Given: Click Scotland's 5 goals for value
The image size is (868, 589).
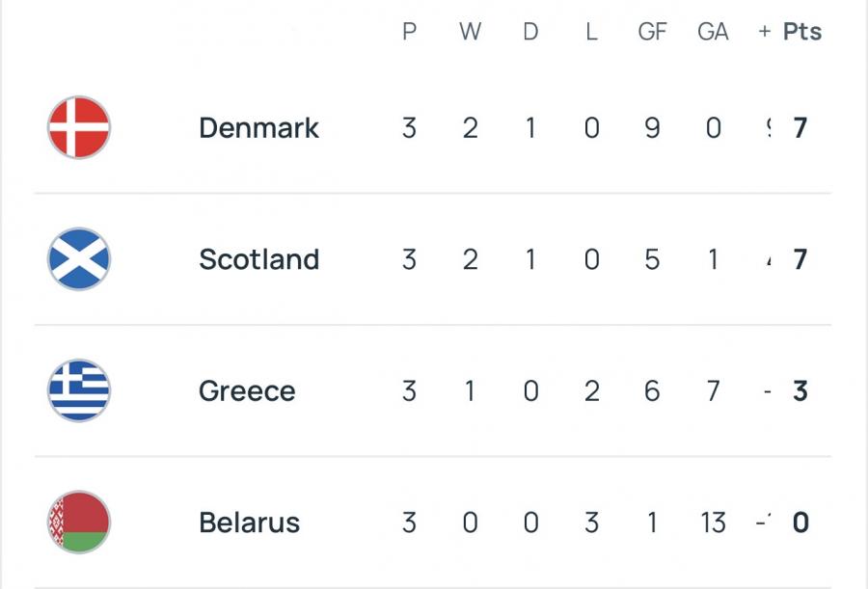Looking at the screenshot, I should click(652, 259).
